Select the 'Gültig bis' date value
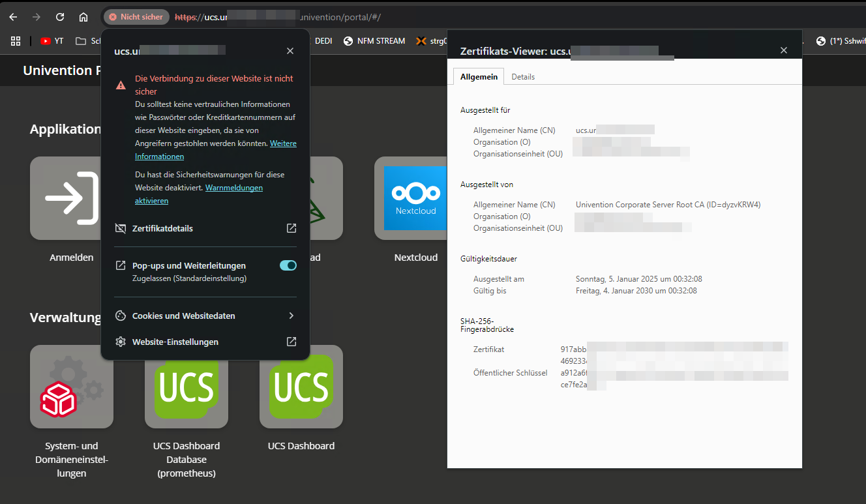866x504 pixels. click(x=636, y=291)
